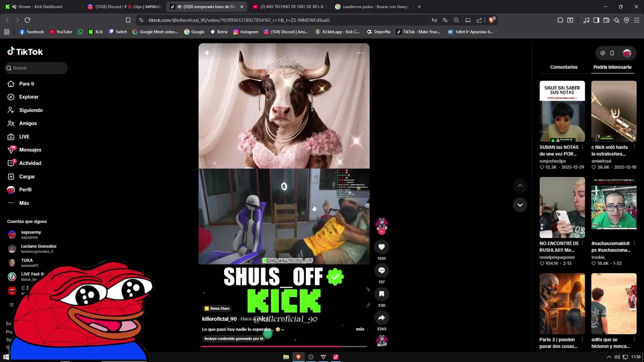The height and width of the screenshot is (362, 644).
Task: Switch to cuadernos justus search tab
Action: [371, 7]
